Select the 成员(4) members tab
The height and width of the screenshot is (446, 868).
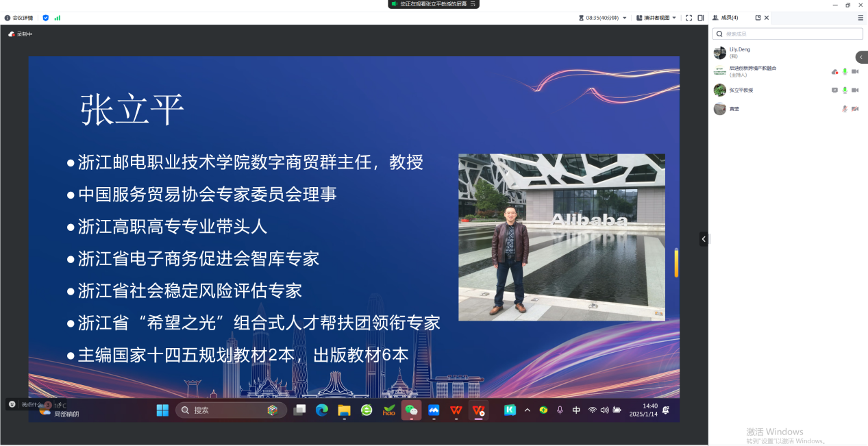(726, 18)
